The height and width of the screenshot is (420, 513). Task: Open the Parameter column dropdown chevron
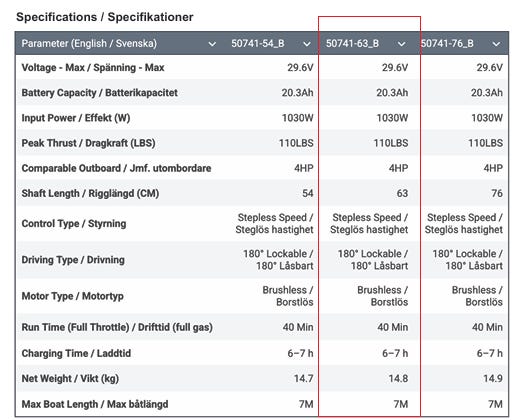point(212,44)
